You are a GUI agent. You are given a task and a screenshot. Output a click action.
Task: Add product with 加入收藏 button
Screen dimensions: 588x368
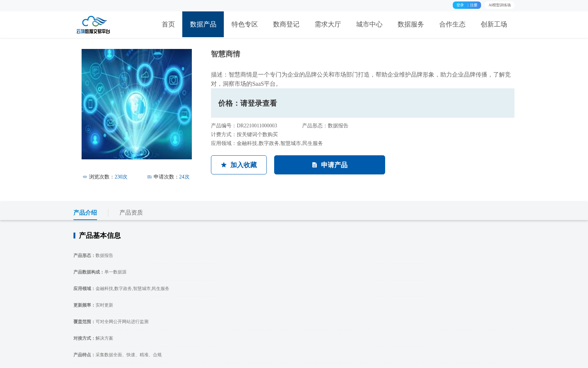[239, 165]
